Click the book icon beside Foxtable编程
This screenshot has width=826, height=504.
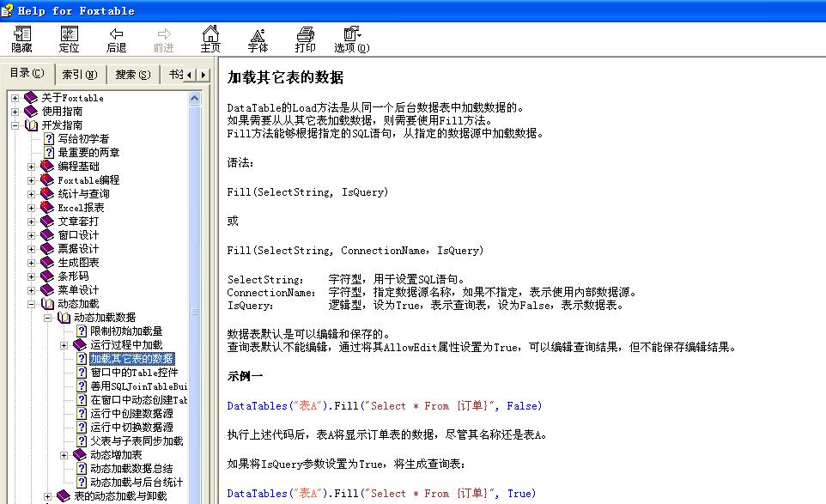coord(47,179)
